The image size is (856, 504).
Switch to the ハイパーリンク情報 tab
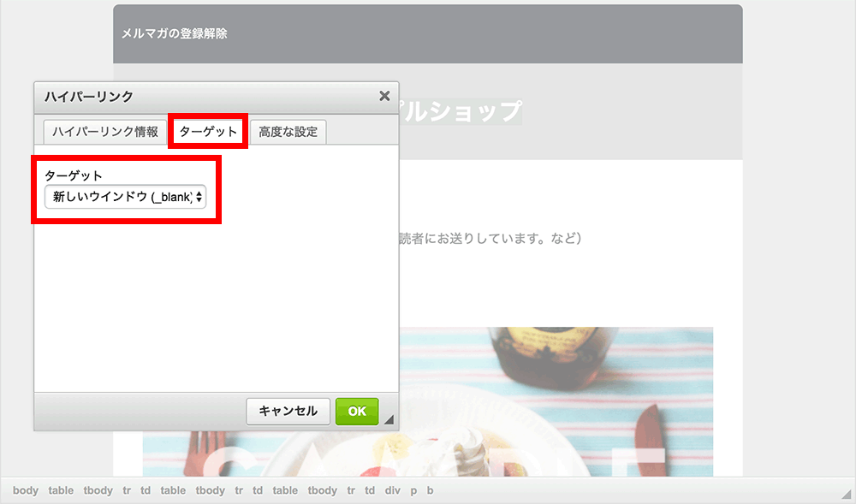[x=104, y=132]
